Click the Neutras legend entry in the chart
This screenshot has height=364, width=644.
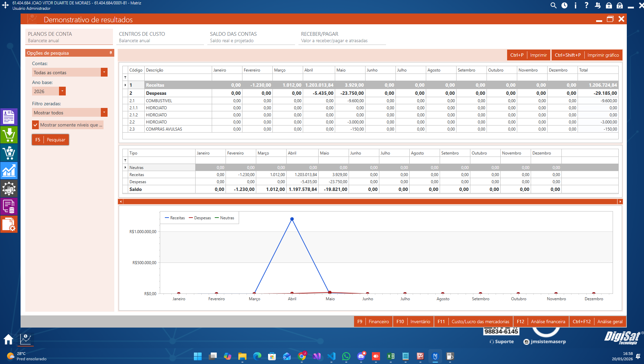[224, 218]
